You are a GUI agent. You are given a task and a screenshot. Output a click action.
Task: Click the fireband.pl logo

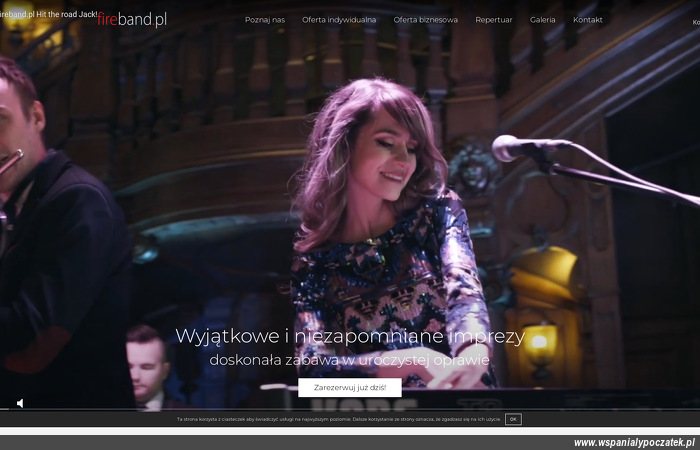tap(133, 20)
